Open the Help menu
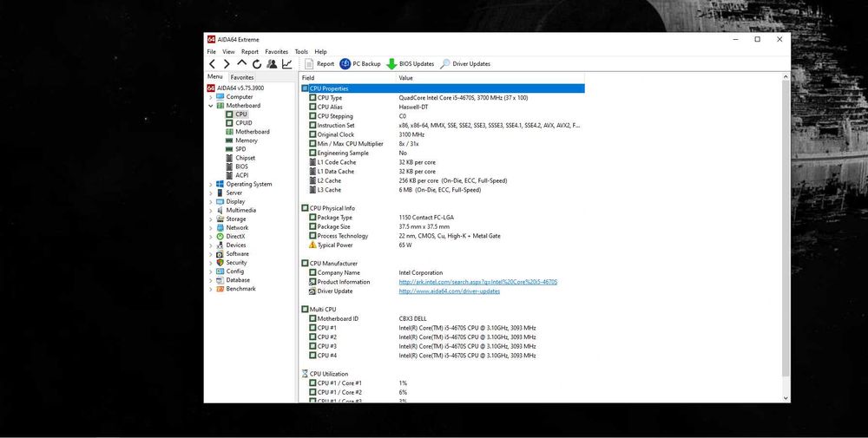The width and height of the screenshot is (868, 438). pyautogui.click(x=320, y=51)
